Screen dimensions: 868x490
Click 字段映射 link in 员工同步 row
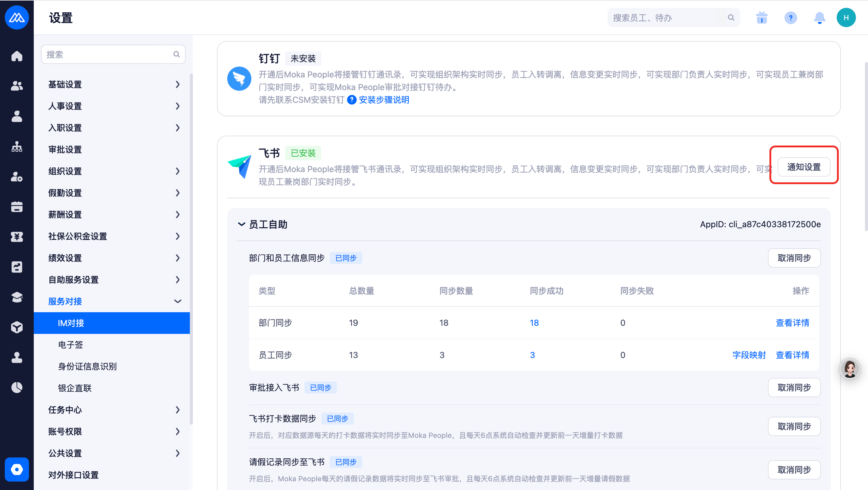click(x=749, y=355)
